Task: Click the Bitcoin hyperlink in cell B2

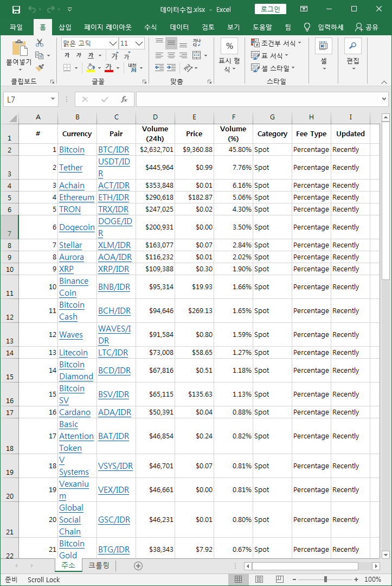Action: (x=72, y=150)
